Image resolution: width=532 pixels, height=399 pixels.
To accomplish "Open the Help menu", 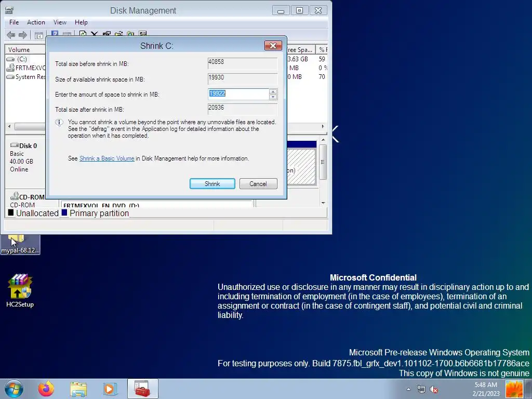I will coord(81,22).
